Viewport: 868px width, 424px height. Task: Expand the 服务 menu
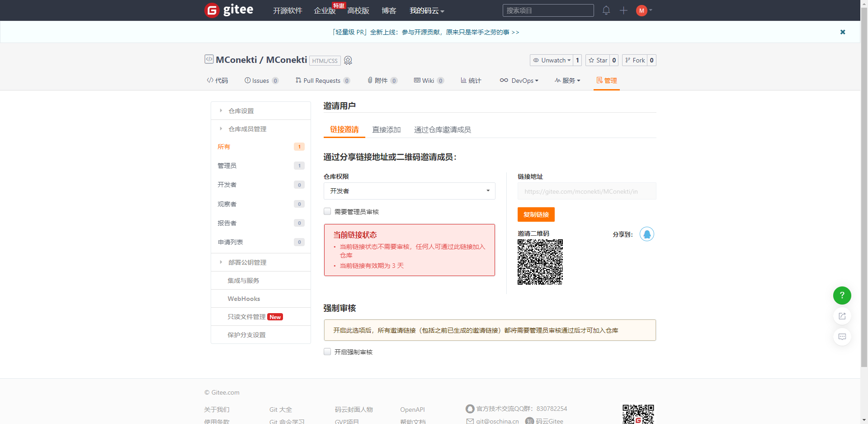pos(567,81)
